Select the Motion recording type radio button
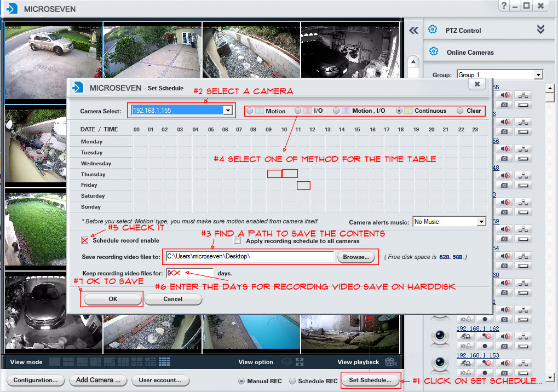The height and width of the screenshot is (392, 558). click(250, 111)
